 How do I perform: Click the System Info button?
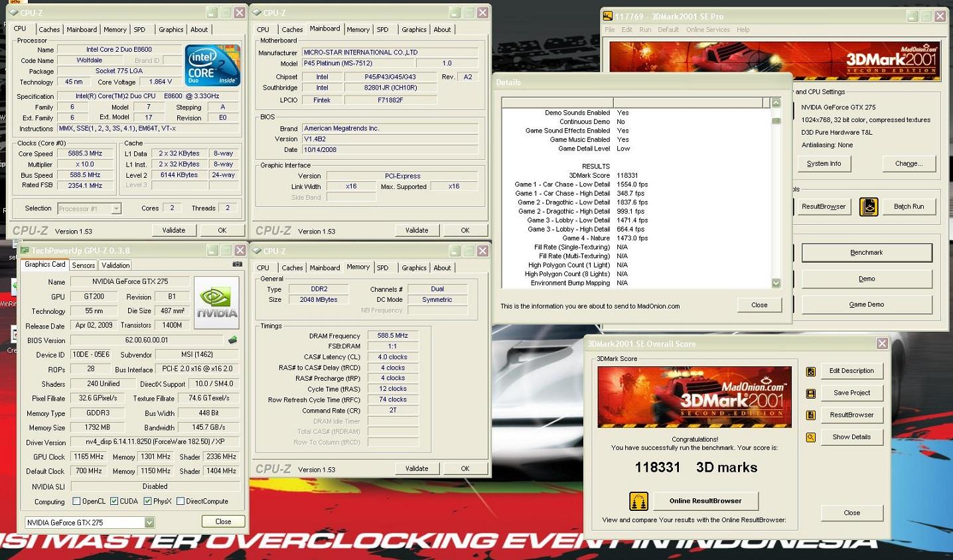pyautogui.click(x=824, y=164)
